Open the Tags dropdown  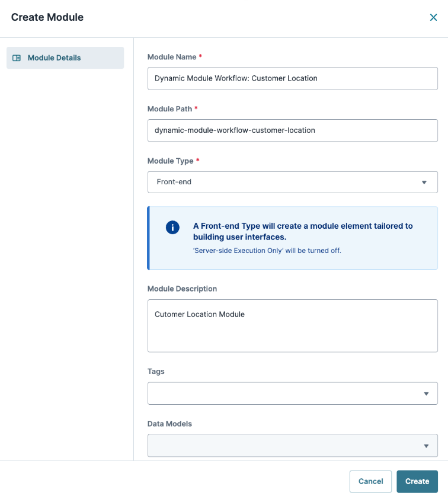coord(292,393)
